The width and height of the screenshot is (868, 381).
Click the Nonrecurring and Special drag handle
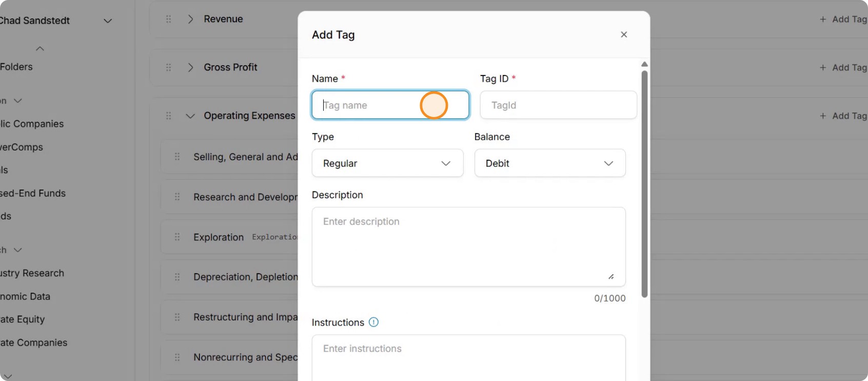pos(177,357)
